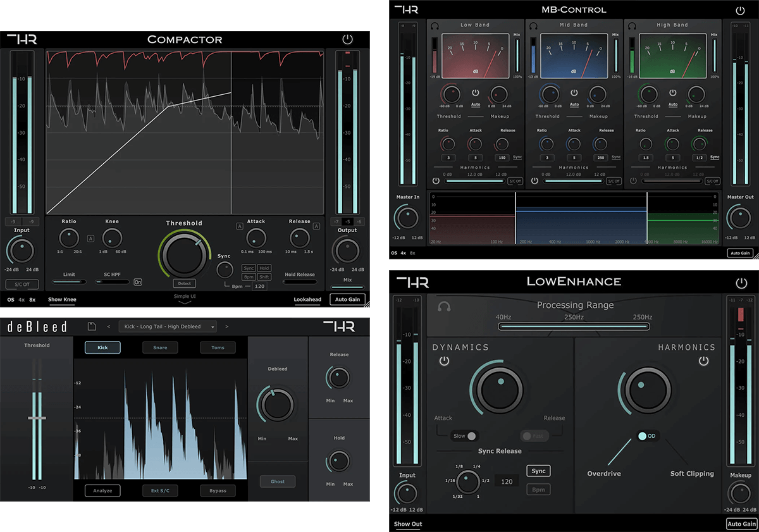Toggle the Attack auto 'A' box
This screenshot has width=759, height=532.
point(240,226)
